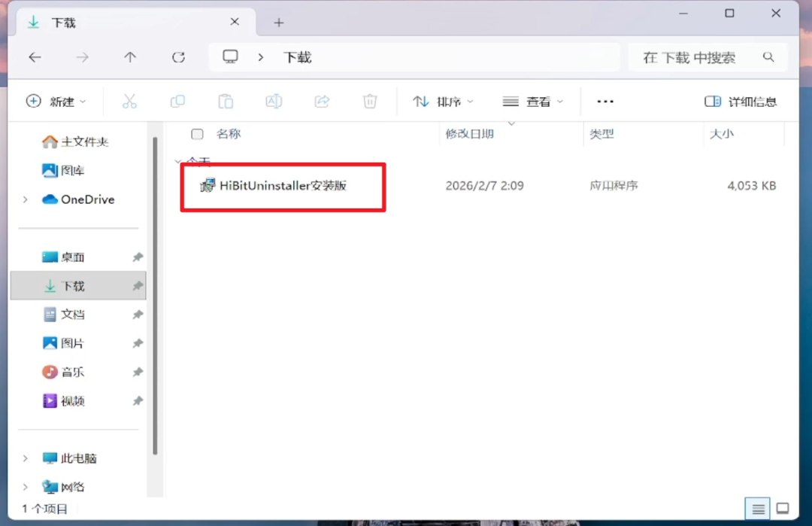Expand 网络 tree node

point(25,487)
